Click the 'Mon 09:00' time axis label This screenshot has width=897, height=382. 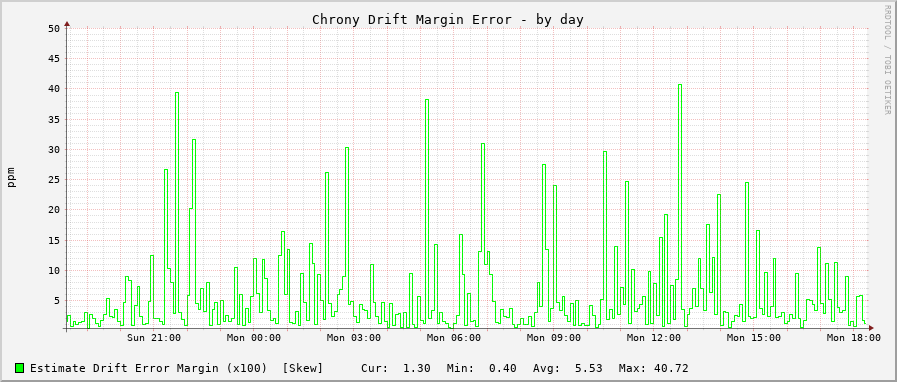pyautogui.click(x=554, y=338)
